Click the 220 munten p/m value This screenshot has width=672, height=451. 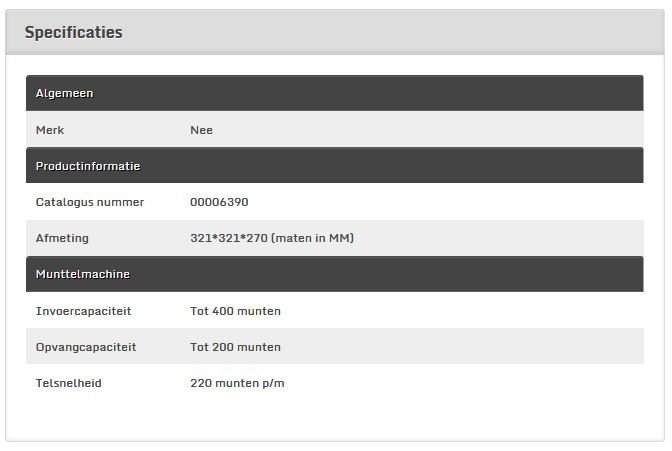click(x=237, y=383)
